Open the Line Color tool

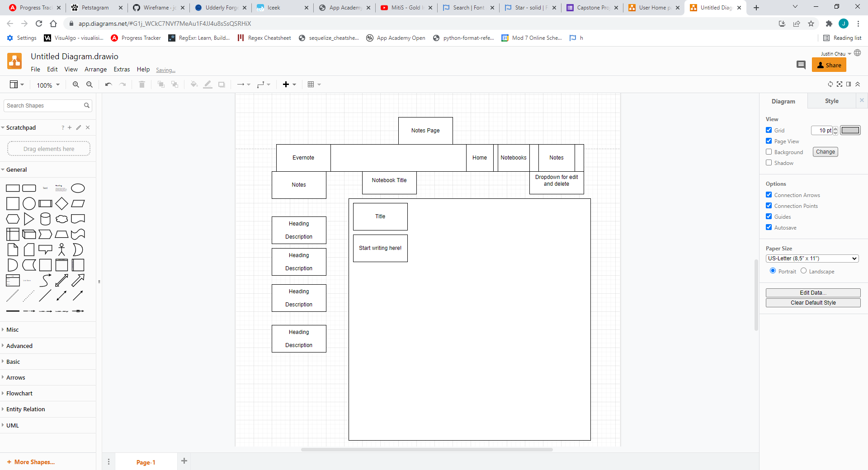208,84
